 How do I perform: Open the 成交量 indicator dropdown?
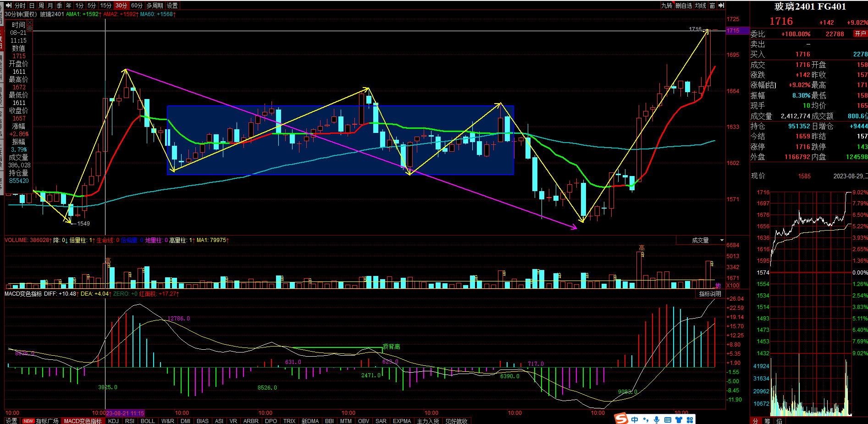click(722, 240)
